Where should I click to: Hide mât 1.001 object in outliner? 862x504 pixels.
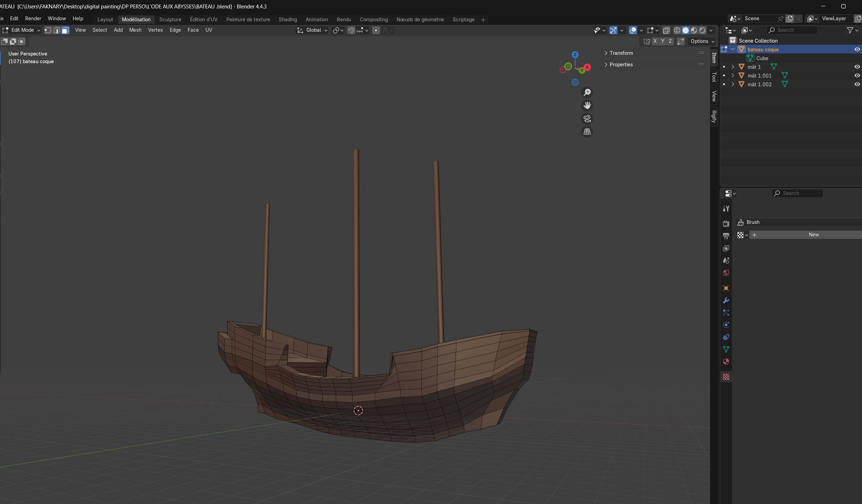[857, 75]
